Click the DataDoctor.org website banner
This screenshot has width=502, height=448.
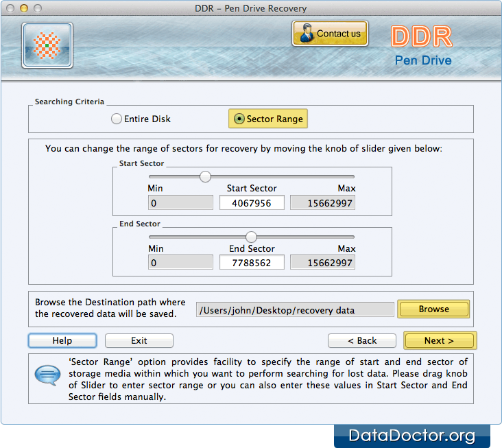click(411, 435)
